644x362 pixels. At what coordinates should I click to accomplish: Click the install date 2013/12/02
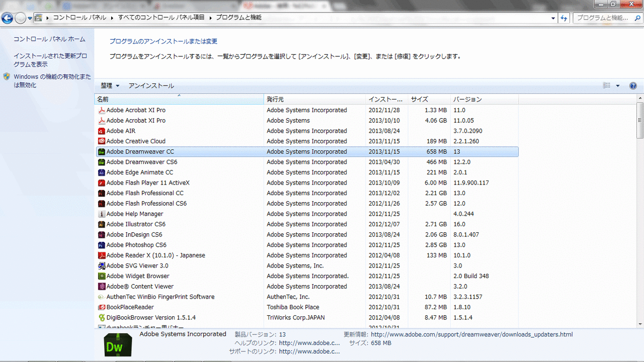(x=384, y=193)
